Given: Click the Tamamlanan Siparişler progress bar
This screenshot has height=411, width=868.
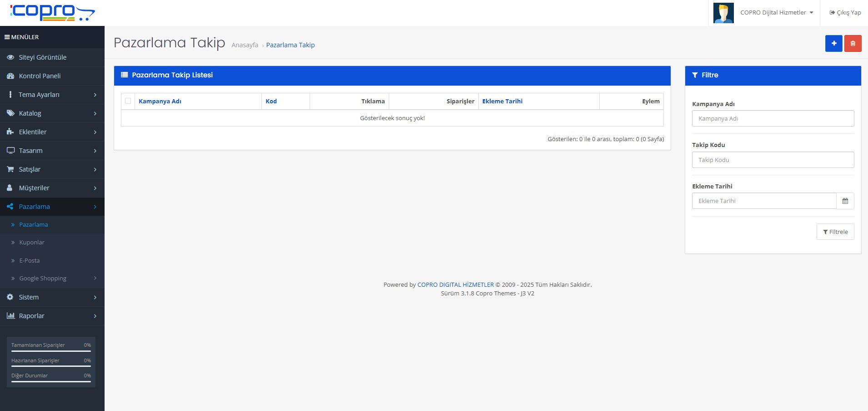Looking at the screenshot, I should click(51, 351).
